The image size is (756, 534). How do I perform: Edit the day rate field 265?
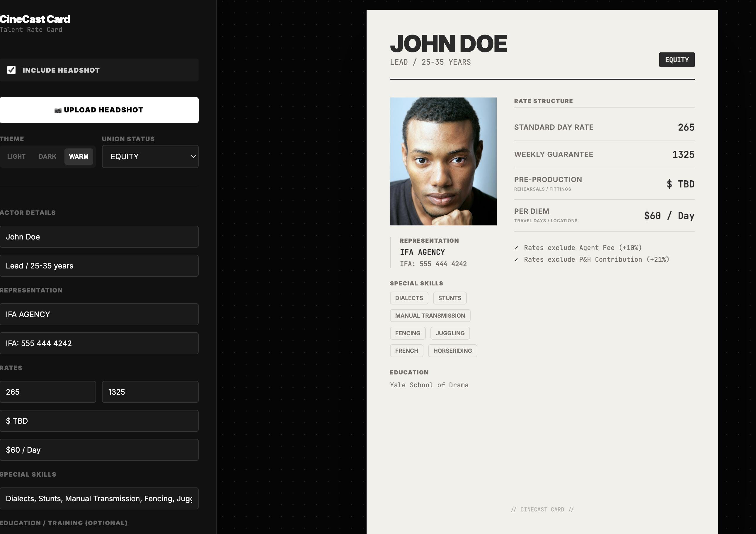point(48,392)
